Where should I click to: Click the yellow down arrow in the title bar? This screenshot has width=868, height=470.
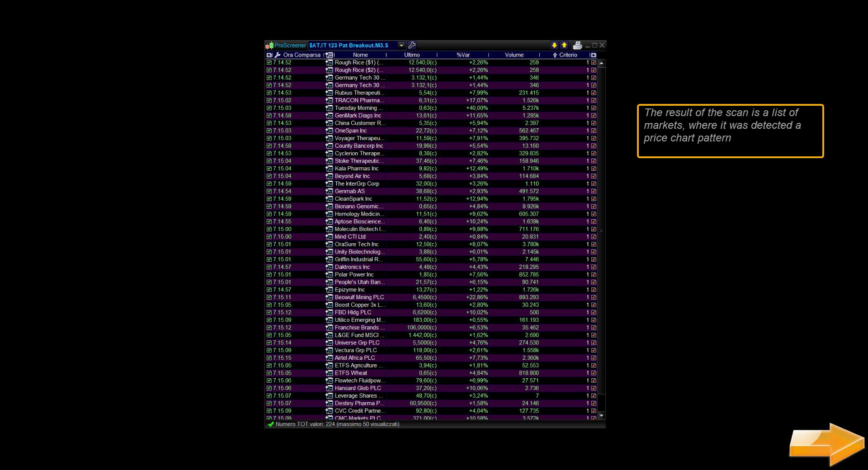[x=554, y=45]
